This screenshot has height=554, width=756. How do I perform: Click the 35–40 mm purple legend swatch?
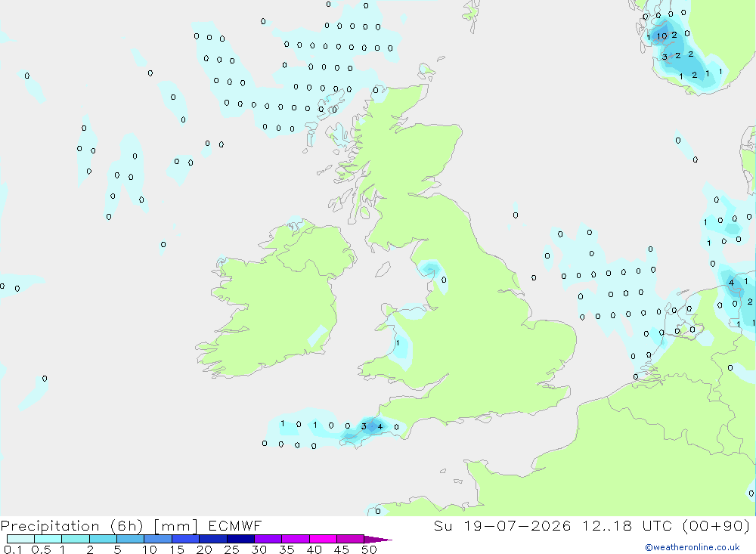(296, 539)
